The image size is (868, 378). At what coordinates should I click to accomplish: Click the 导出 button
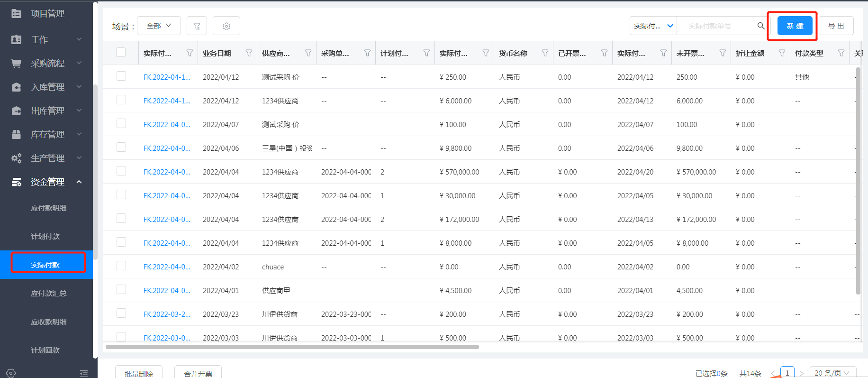836,26
